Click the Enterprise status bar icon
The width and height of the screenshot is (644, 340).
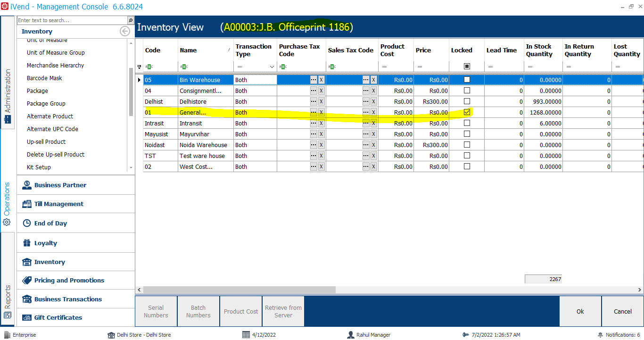click(x=7, y=335)
